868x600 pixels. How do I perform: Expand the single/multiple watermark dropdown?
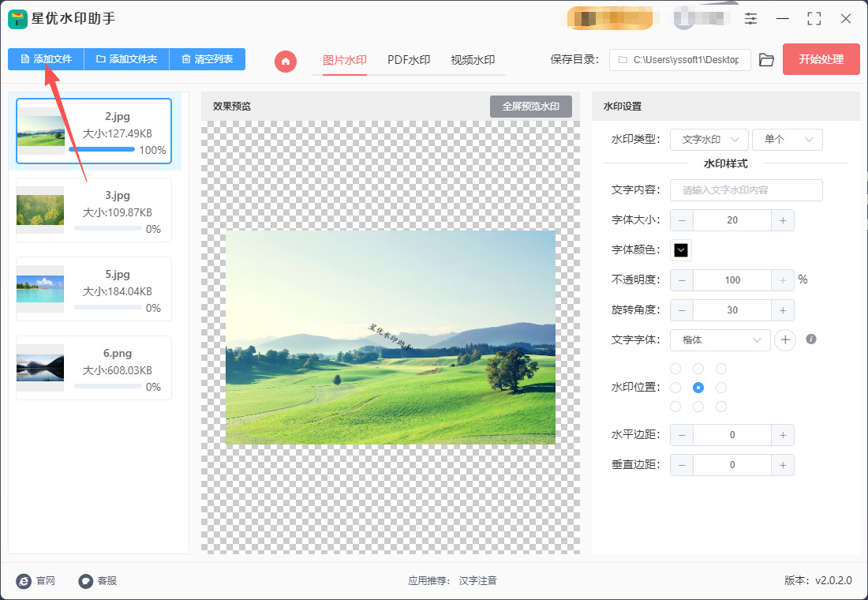coord(787,140)
